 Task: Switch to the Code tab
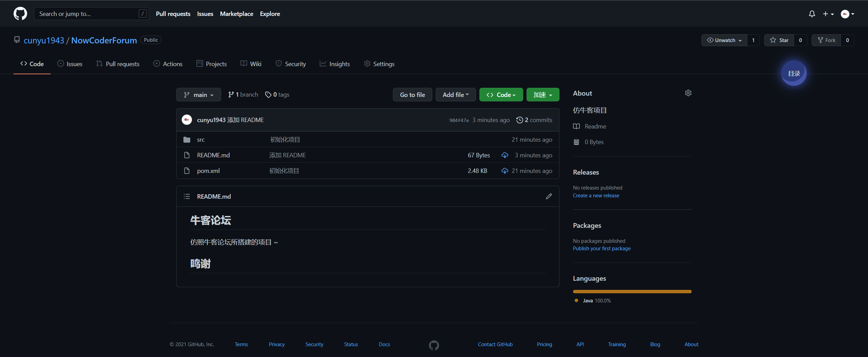(32, 64)
